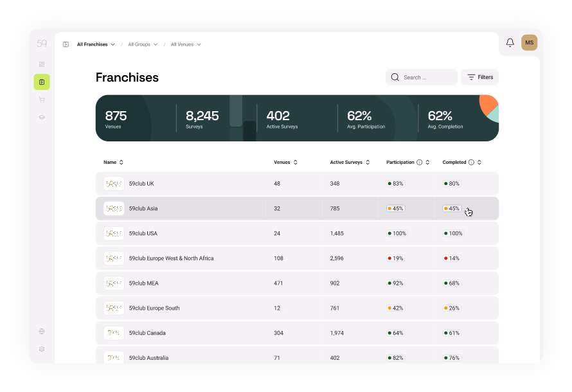
Task: Expand the All Franchises dropdown
Action: click(96, 44)
